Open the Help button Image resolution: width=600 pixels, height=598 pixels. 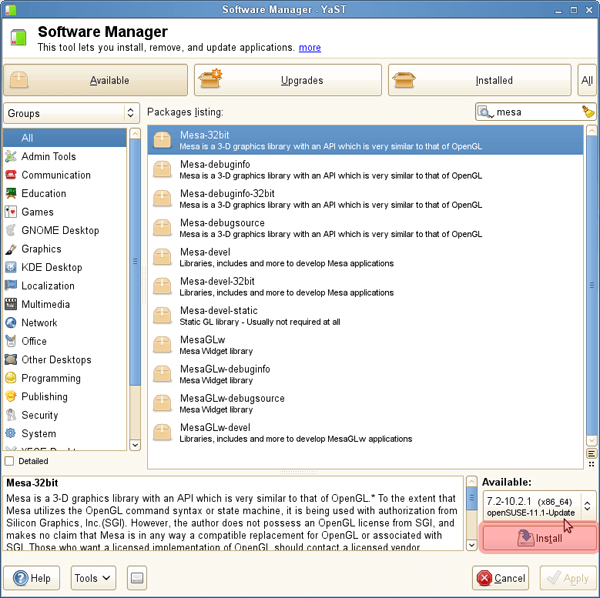coord(32,578)
